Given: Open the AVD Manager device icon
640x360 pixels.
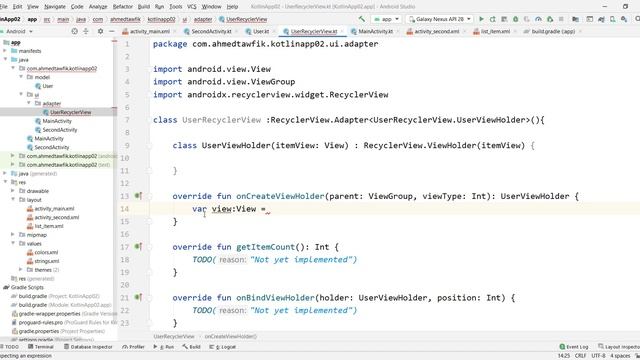Looking at the screenshot, I should tap(613, 19).
